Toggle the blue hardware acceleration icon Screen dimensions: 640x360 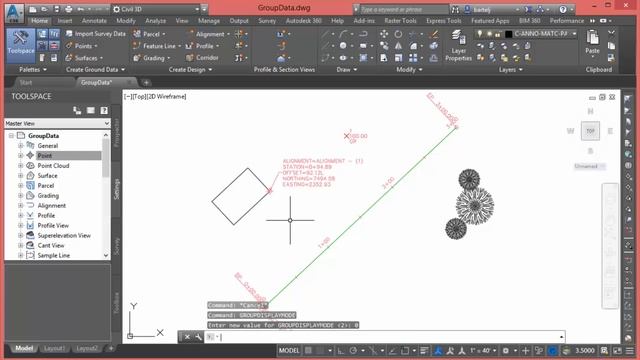552,351
